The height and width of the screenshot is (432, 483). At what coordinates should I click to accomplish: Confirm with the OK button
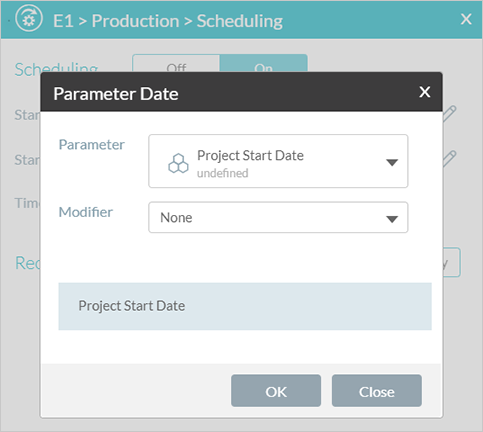coord(276,391)
